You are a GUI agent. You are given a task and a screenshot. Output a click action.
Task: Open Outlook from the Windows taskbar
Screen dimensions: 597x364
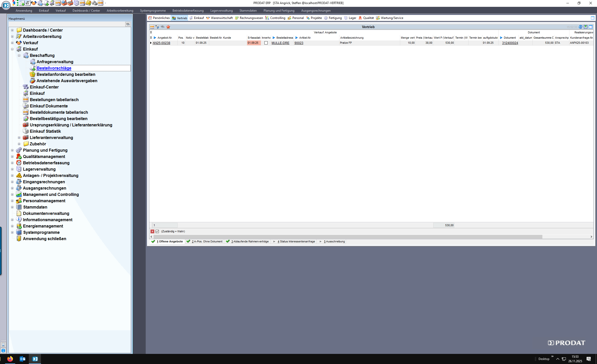point(22,359)
